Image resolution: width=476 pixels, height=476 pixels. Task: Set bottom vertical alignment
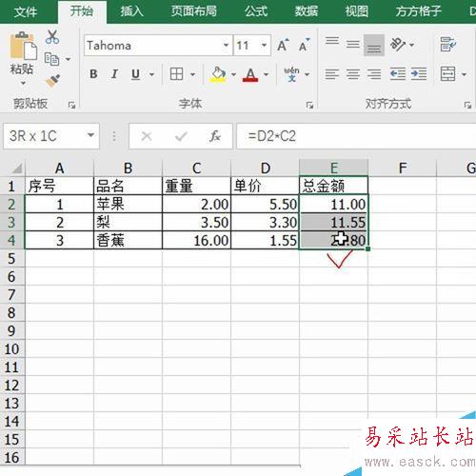point(374,46)
